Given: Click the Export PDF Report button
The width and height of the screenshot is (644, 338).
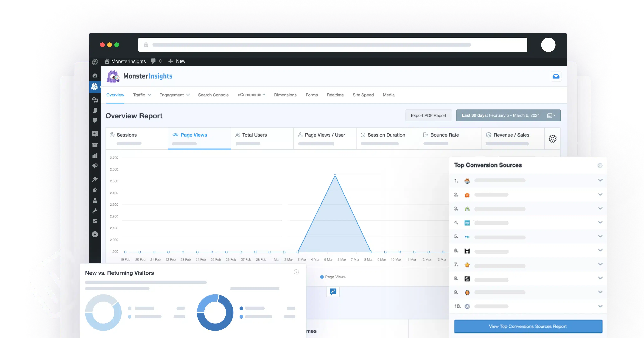Looking at the screenshot, I should [x=428, y=116].
